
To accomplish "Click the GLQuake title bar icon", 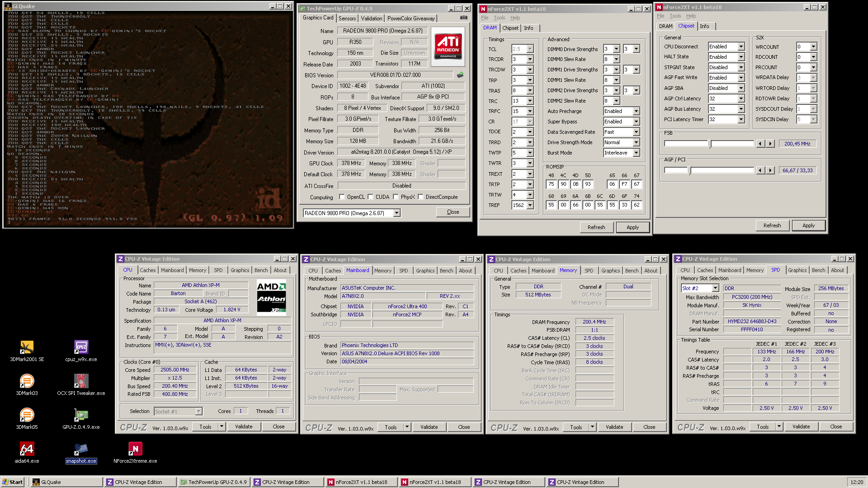I will pos(8,6).
